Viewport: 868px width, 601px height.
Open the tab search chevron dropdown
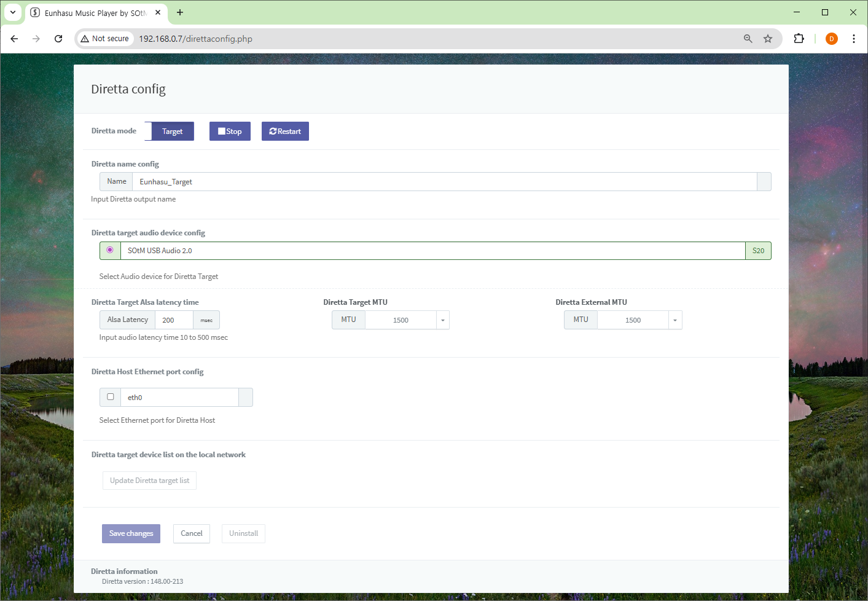(13, 12)
